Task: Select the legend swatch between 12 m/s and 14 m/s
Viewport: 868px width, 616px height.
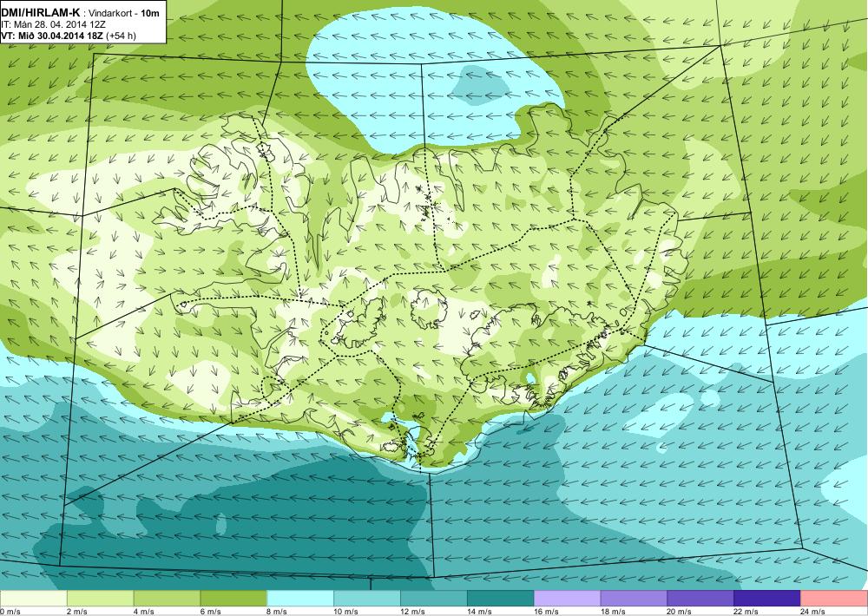Action: click(x=433, y=599)
